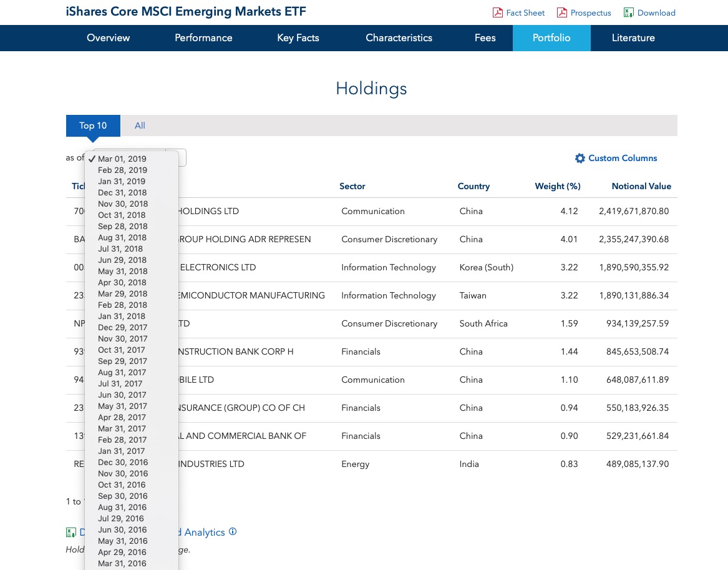The width and height of the screenshot is (728, 570).
Task: Open the Fact Sheet link
Action: coord(525,12)
